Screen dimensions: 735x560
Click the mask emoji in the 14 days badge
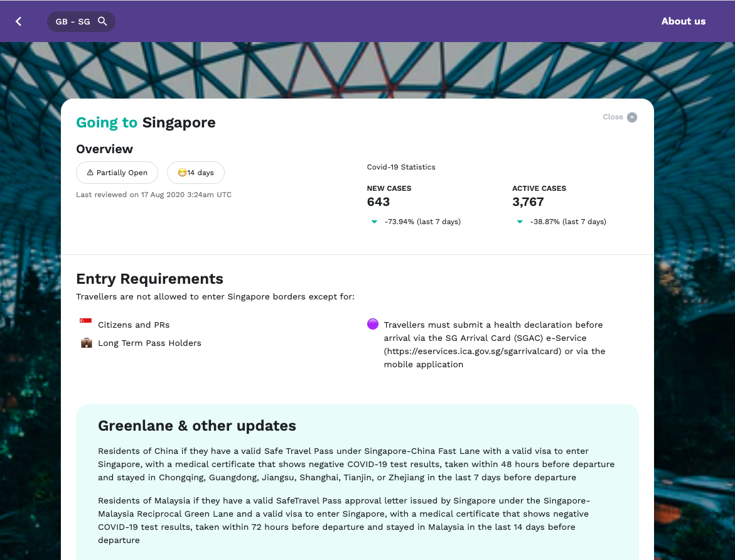[x=182, y=173]
